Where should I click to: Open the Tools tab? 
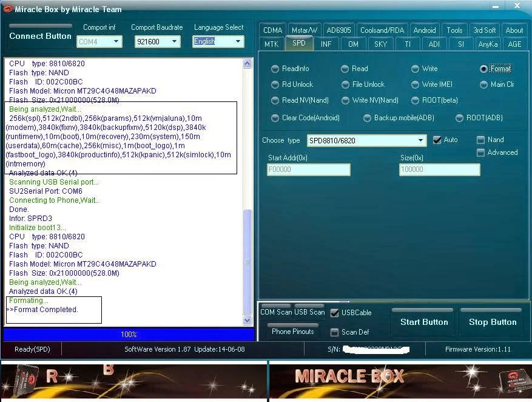(x=454, y=30)
